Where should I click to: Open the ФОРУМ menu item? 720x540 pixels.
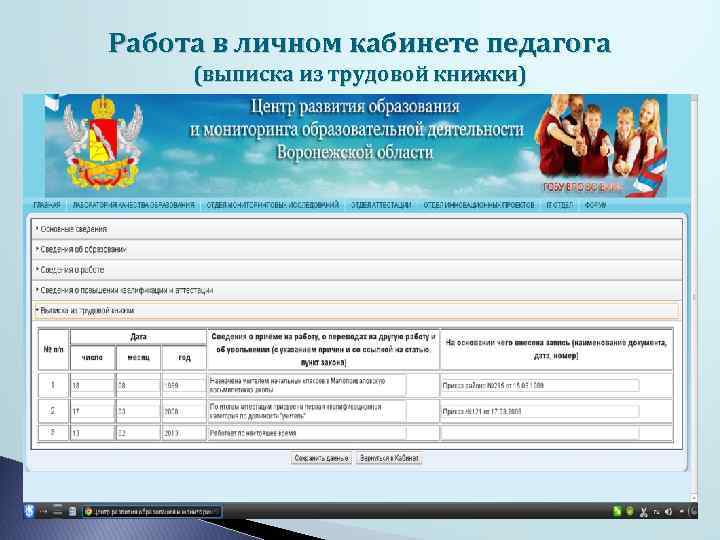point(595,205)
